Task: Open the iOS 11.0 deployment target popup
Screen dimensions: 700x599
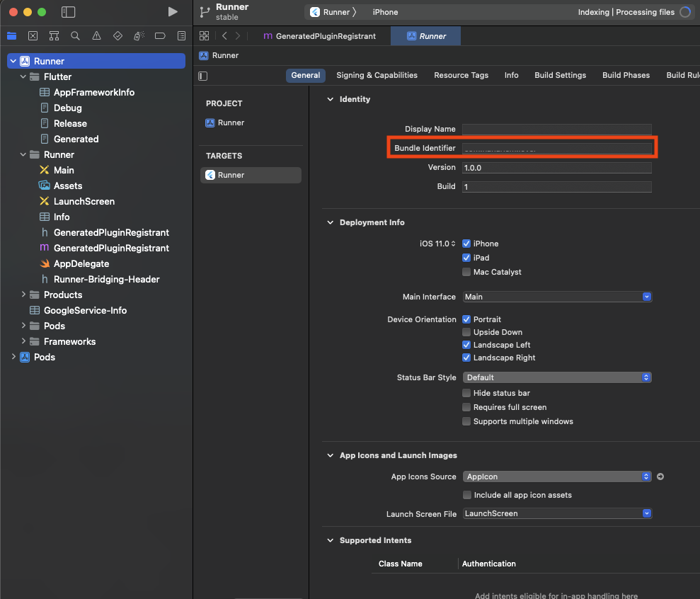Action: point(437,244)
